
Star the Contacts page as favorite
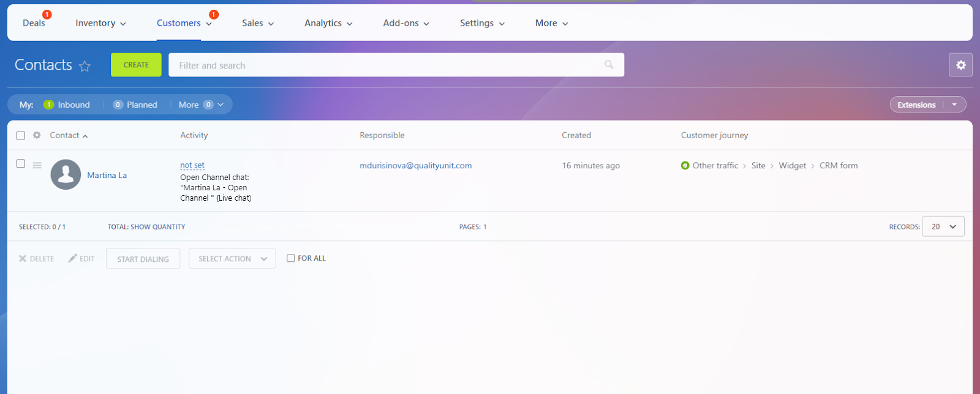pyautogui.click(x=85, y=66)
